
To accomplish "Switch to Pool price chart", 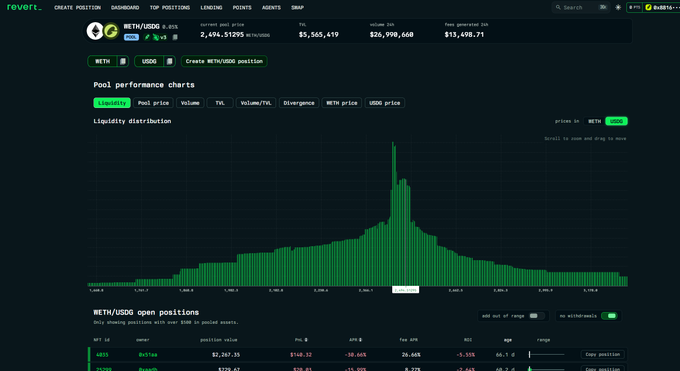I will 153,103.
